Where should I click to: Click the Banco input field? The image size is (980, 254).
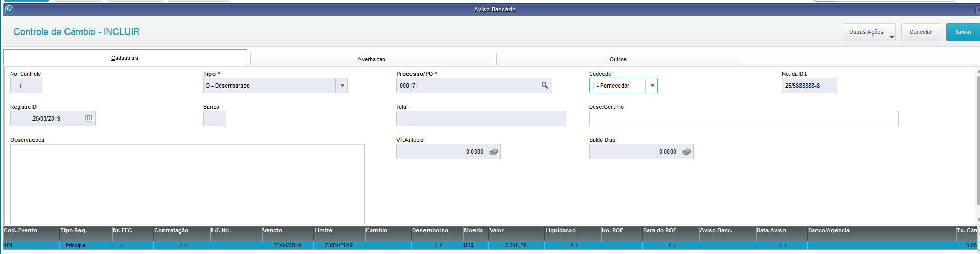[215, 118]
